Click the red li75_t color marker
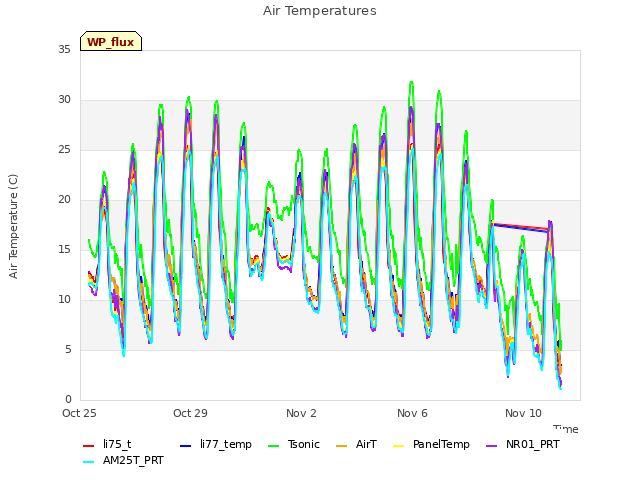This screenshot has height=480, width=640. 89,446
